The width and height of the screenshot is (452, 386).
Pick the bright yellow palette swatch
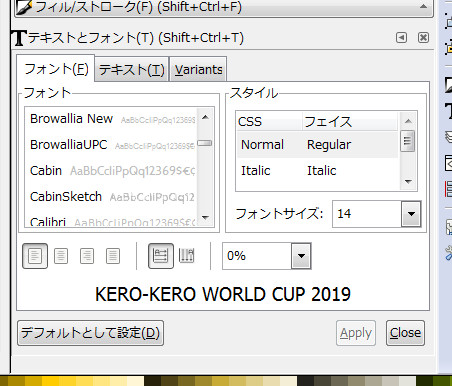coord(50,381)
